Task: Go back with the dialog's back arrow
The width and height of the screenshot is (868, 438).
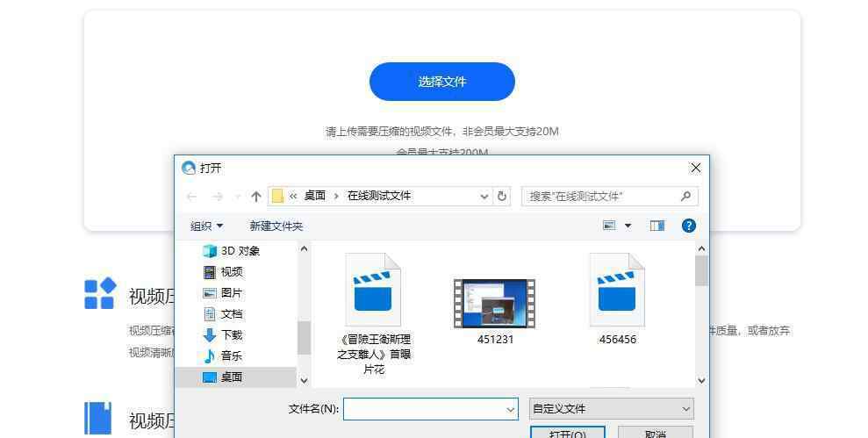Action: (x=192, y=197)
